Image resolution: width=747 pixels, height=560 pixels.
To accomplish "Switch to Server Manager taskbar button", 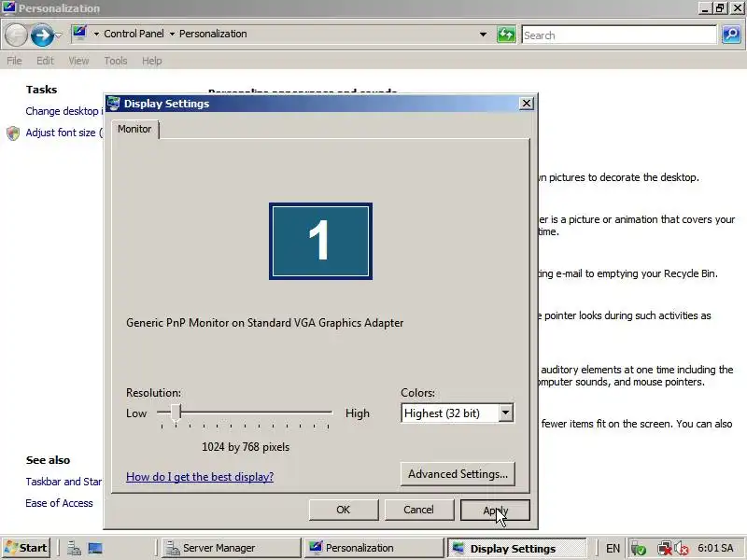I will (x=231, y=548).
